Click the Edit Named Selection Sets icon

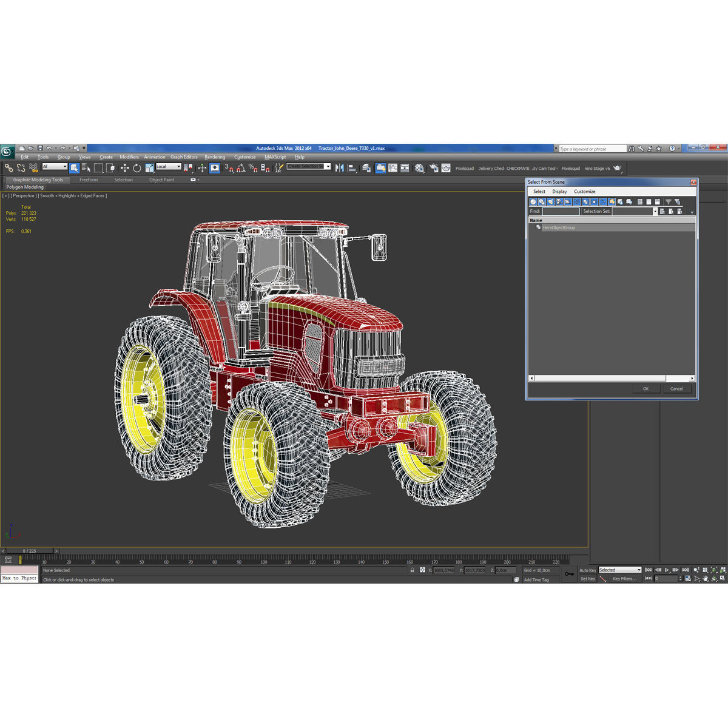point(278,168)
